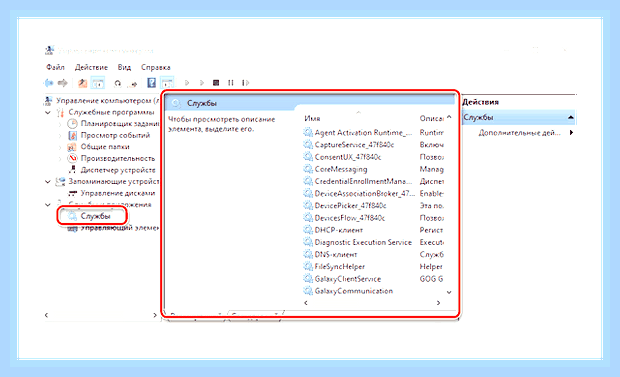The height and width of the screenshot is (377, 620).
Task: Select the Служебные программы tools icon
Action: point(60,112)
